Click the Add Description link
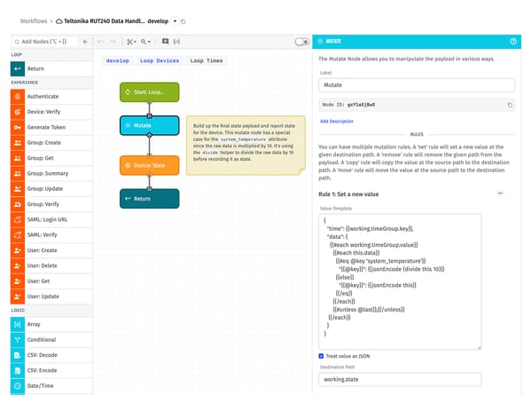The width and height of the screenshot is (532, 403). 336,121
